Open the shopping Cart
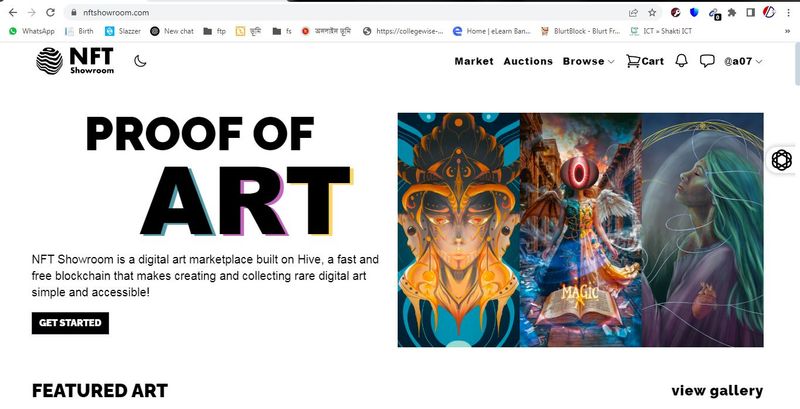This screenshot has height=409, width=800. pyautogui.click(x=645, y=61)
